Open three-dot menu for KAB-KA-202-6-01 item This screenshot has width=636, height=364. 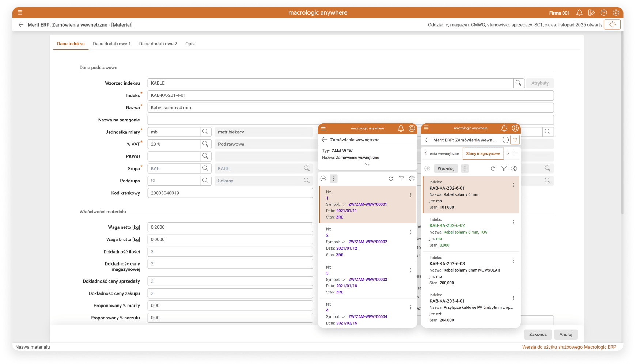point(513,185)
